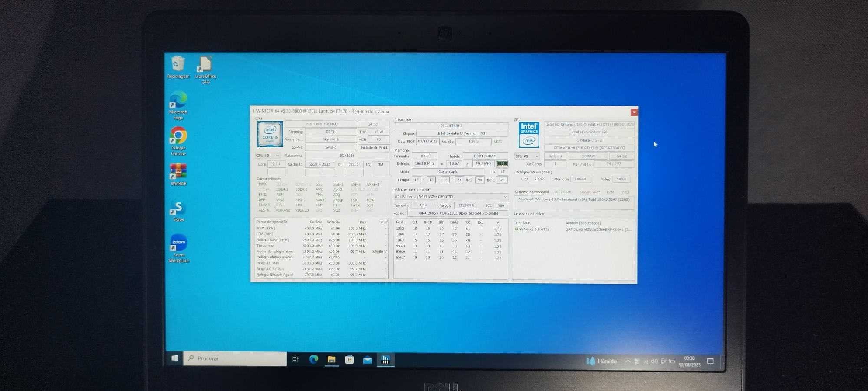Click the DELL 0T6HHJ motherboard field
Screen dimensions: 868x391
coord(450,126)
